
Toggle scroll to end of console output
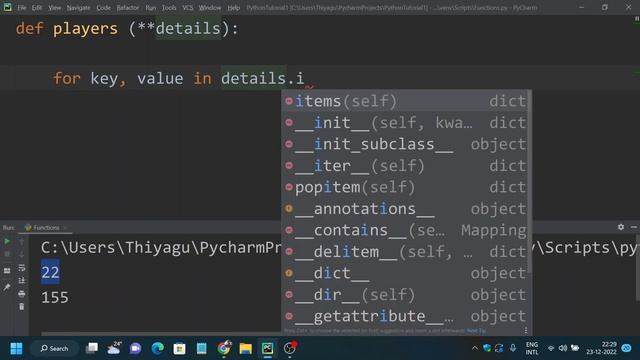tap(22, 280)
